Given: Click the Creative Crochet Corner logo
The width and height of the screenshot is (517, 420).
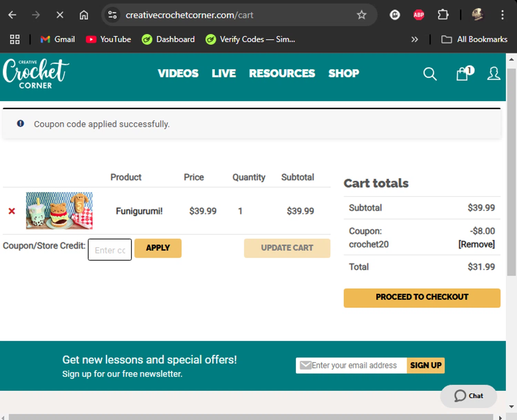Looking at the screenshot, I should click(36, 74).
